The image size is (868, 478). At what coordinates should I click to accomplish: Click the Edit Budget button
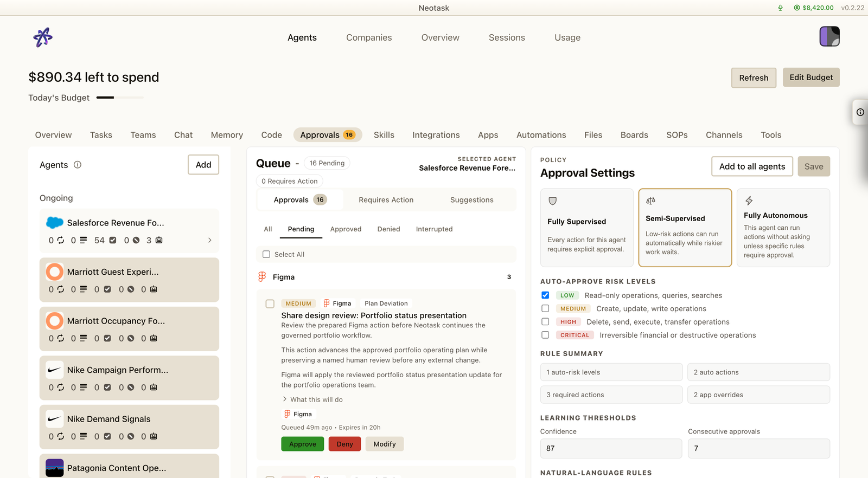click(811, 77)
